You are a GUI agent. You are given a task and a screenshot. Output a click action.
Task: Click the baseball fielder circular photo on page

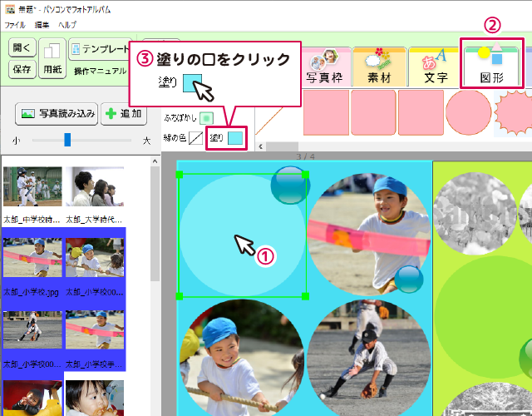(x=369, y=358)
